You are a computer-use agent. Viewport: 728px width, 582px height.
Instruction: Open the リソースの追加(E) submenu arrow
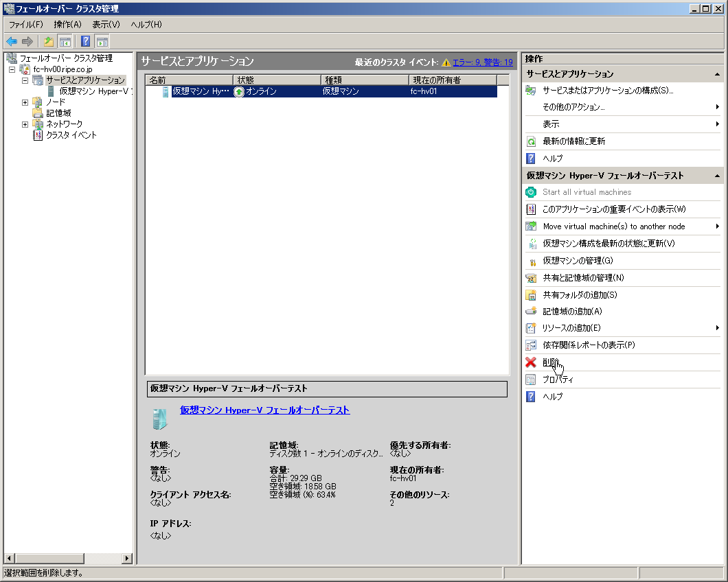pyautogui.click(x=717, y=328)
